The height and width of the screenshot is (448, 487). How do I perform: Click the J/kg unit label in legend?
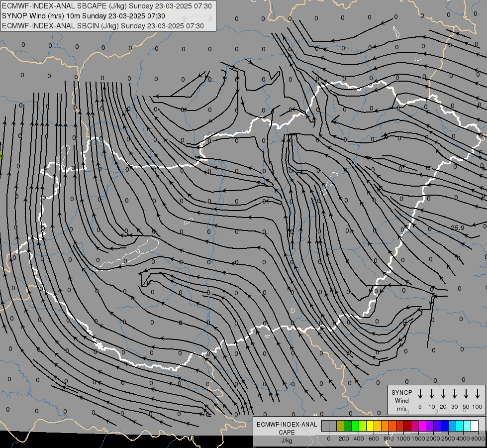[287, 441]
